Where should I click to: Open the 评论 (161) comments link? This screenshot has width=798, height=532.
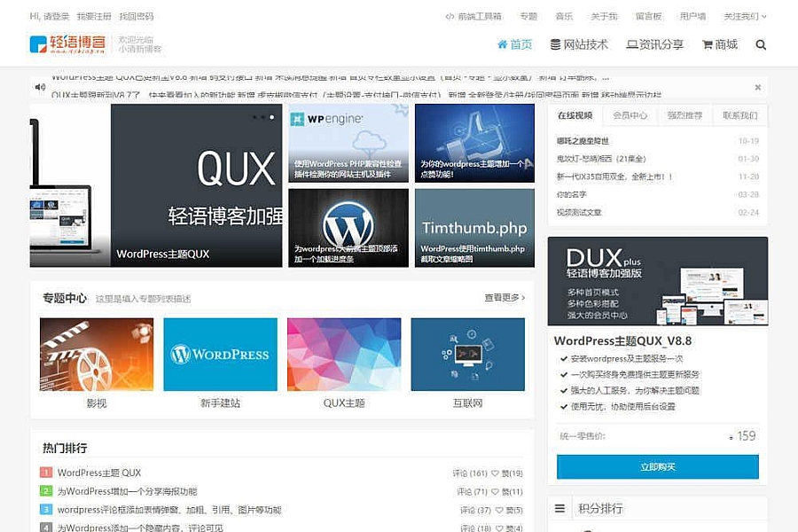pyautogui.click(x=470, y=473)
